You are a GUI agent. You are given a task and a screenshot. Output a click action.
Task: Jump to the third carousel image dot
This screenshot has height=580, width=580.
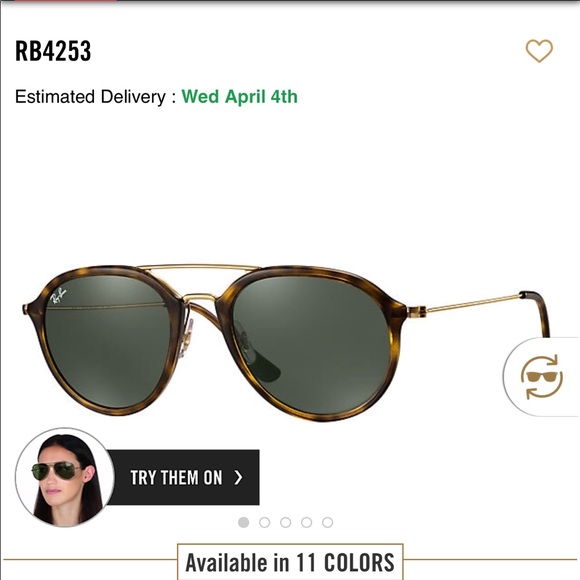(x=286, y=522)
